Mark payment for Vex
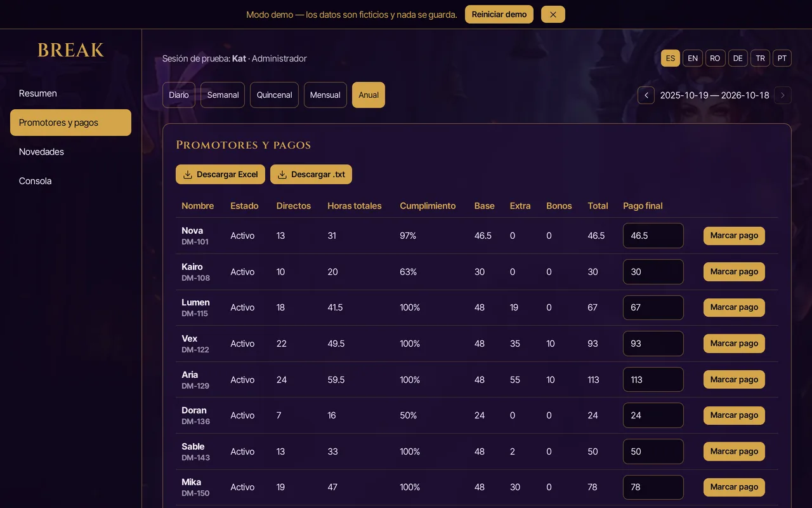 pos(734,344)
